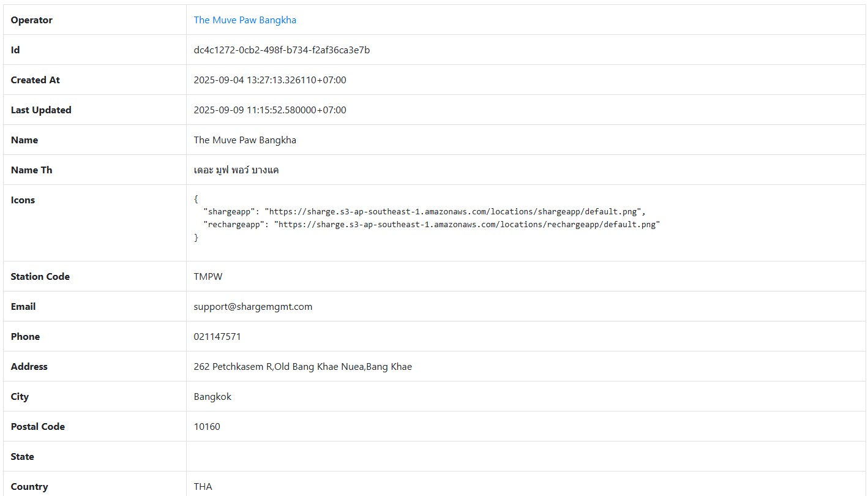This screenshot has width=868, height=496.
Task: Click the Id value dc4c1272 text
Action: coord(282,50)
